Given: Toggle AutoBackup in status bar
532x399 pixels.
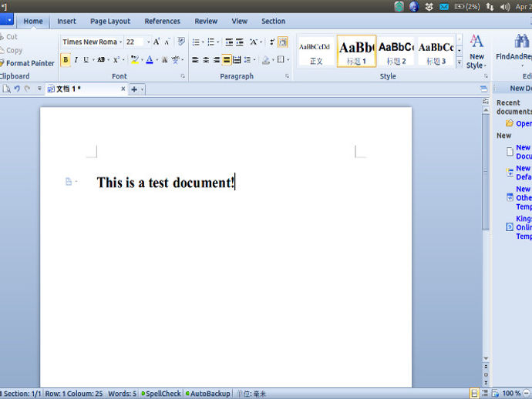Looking at the screenshot, I should pos(208,394).
